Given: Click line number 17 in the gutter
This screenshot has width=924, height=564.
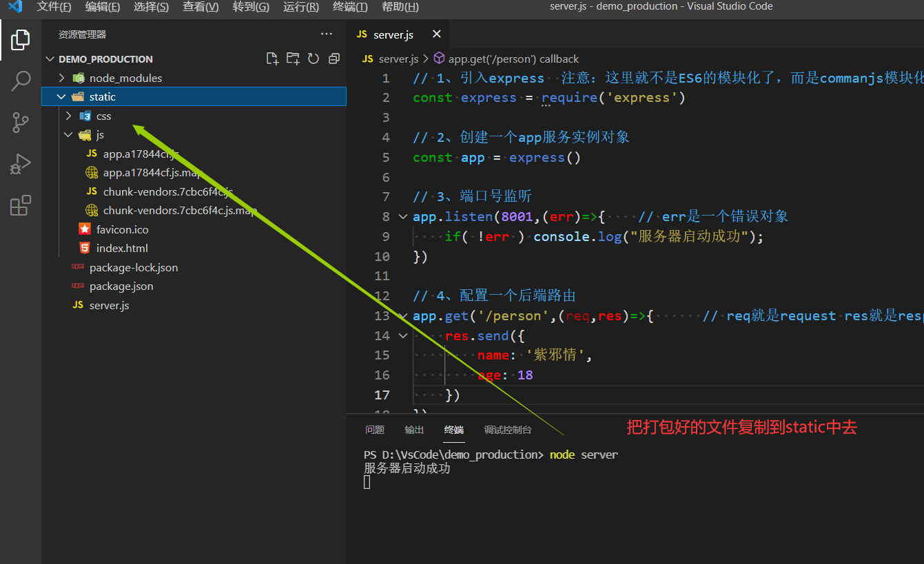Looking at the screenshot, I should (x=382, y=395).
